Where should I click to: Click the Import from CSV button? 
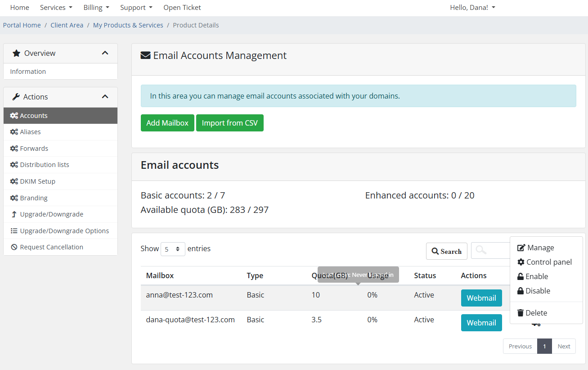pyautogui.click(x=229, y=123)
